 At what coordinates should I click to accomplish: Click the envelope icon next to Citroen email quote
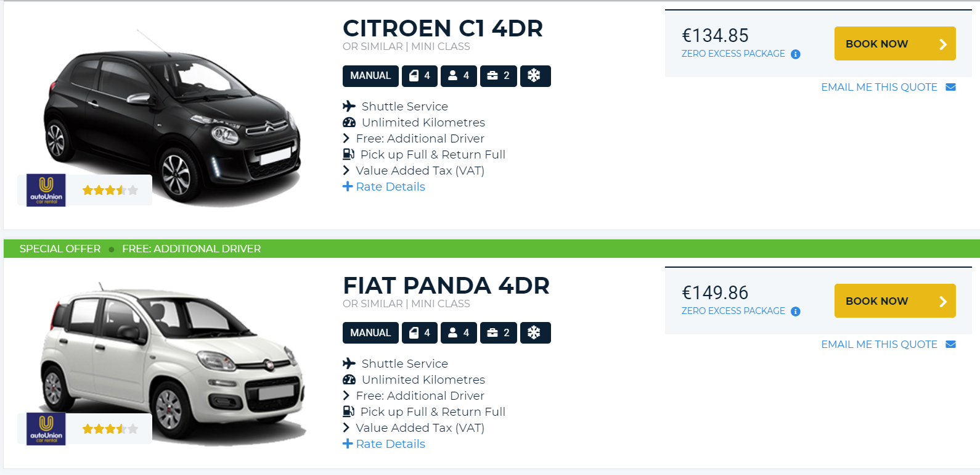[x=950, y=87]
